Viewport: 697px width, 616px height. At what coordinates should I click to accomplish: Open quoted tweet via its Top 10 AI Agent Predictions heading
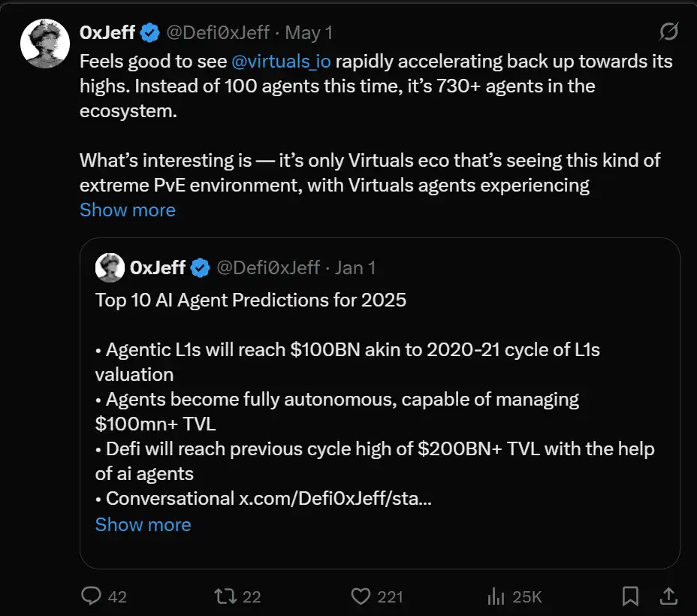[x=251, y=300]
